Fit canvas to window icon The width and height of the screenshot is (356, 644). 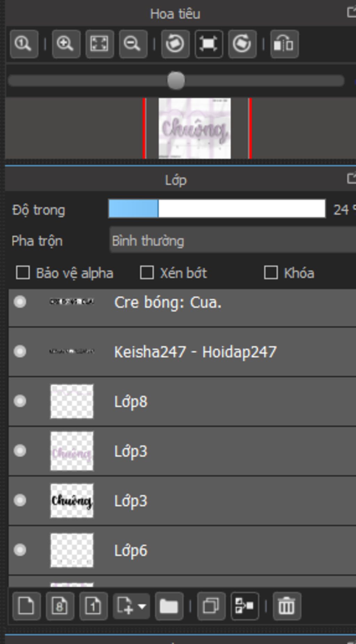(x=99, y=44)
